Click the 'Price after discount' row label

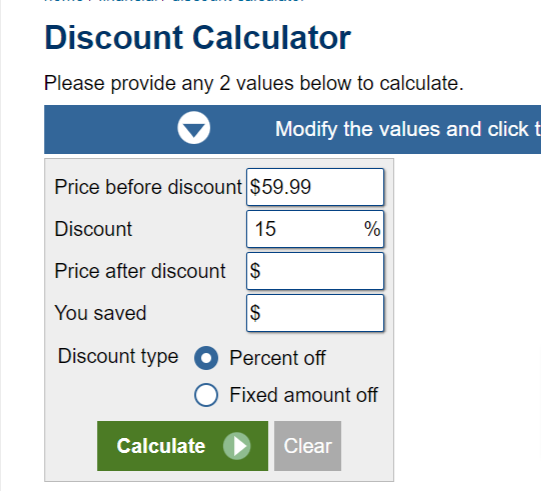[x=140, y=271]
